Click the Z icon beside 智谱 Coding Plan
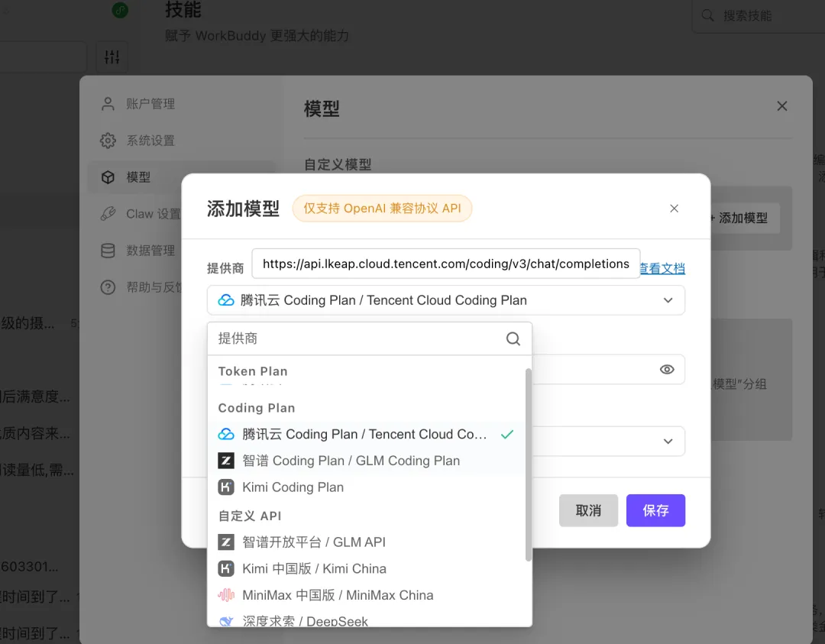Viewport: 825px width, 644px height. tap(226, 461)
